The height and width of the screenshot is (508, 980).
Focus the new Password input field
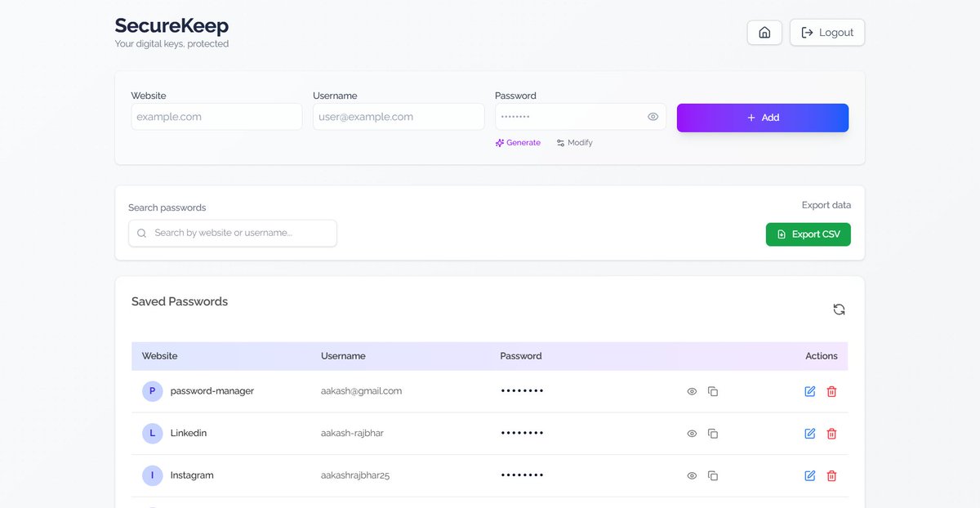pos(581,117)
